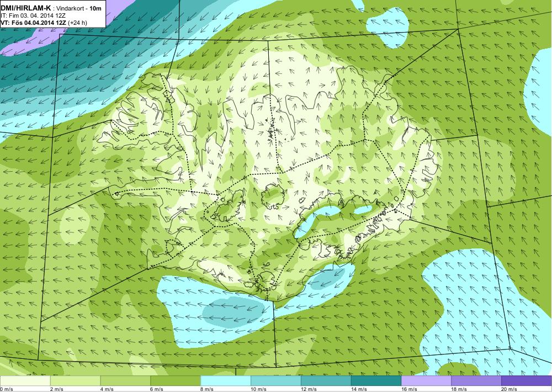Click the '14 m/s' legend label
552x392 pixels.
(x=359, y=389)
